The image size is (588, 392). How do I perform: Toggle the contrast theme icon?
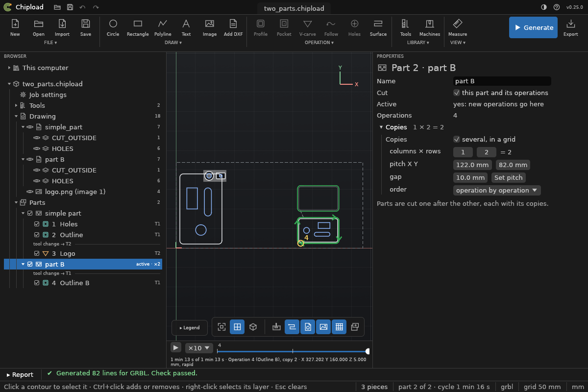pyautogui.click(x=544, y=7)
